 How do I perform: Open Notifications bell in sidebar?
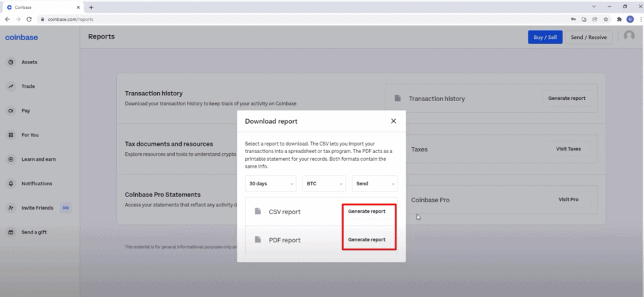11,184
